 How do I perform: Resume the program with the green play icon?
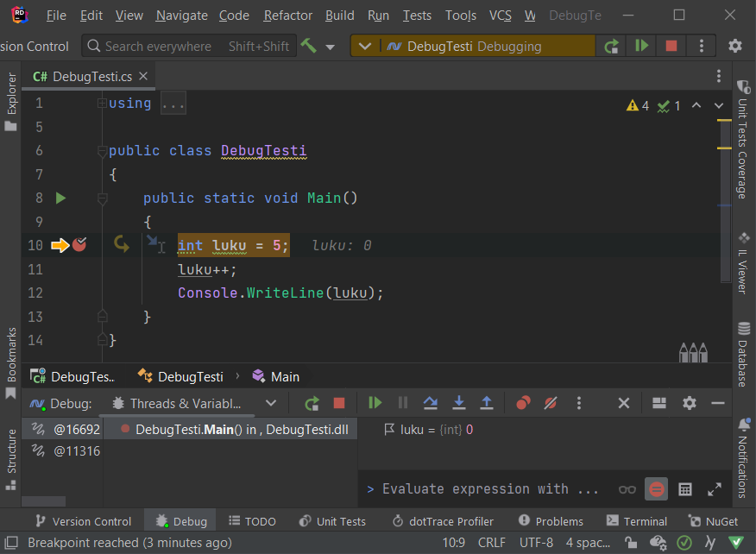click(x=374, y=402)
